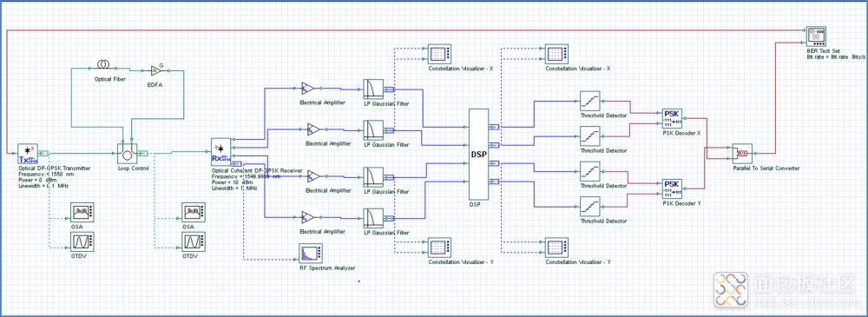The width and height of the screenshot is (868, 317).
Task: Open the OSA connected to the transmitter
Action: (82, 212)
